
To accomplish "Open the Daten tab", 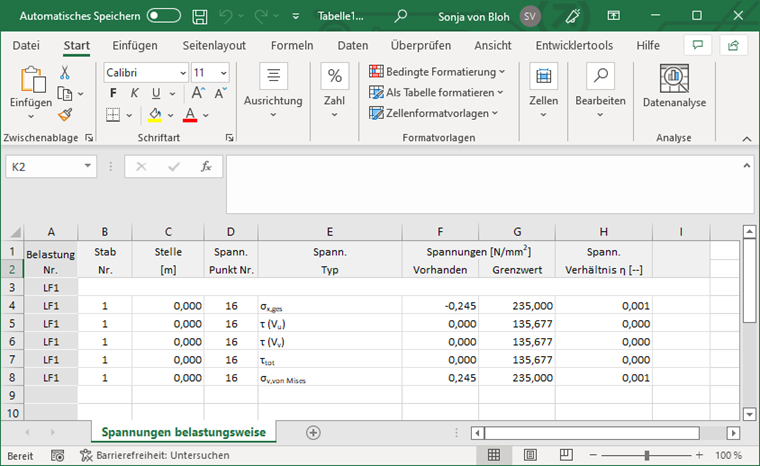I will pos(353,46).
